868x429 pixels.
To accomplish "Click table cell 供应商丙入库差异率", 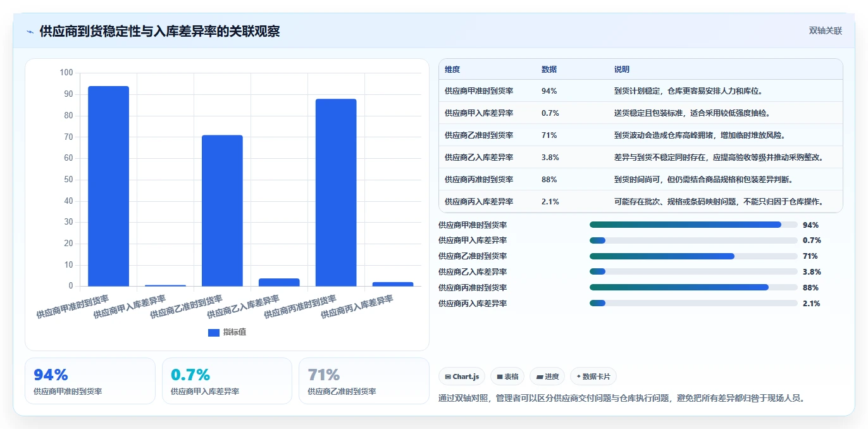I will (479, 202).
